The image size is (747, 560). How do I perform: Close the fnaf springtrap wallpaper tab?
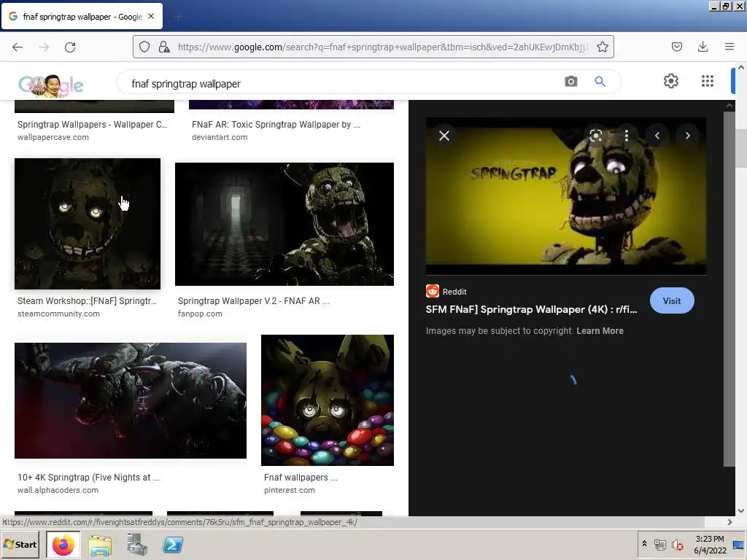point(151,16)
